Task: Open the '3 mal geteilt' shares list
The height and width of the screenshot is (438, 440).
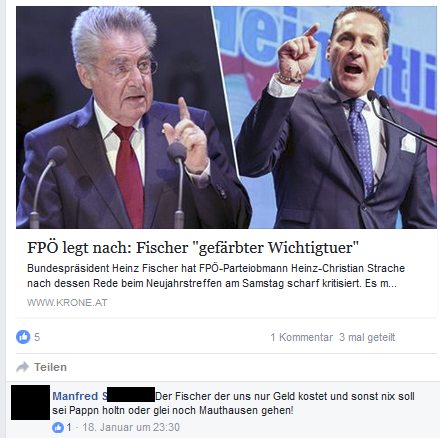Action: point(367,337)
